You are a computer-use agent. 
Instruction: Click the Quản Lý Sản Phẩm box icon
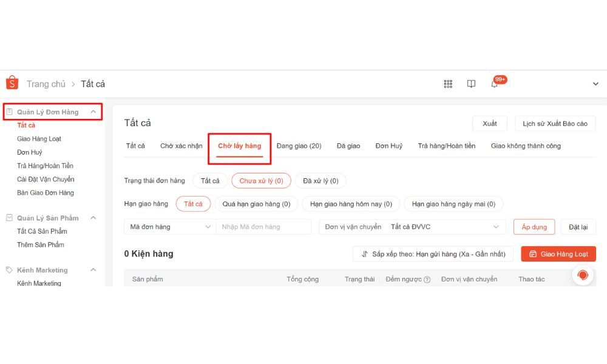tap(9, 218)
